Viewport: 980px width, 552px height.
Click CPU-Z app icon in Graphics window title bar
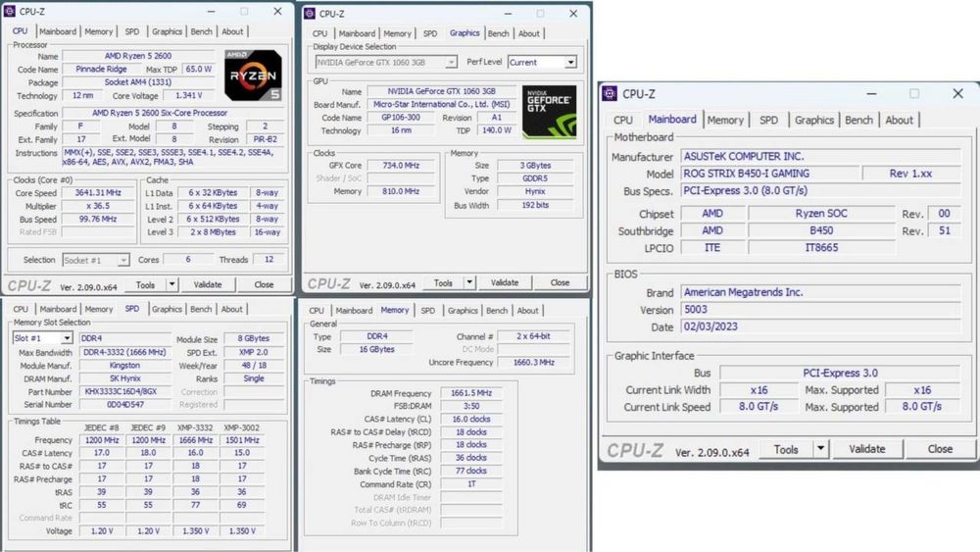pos(310,13)
